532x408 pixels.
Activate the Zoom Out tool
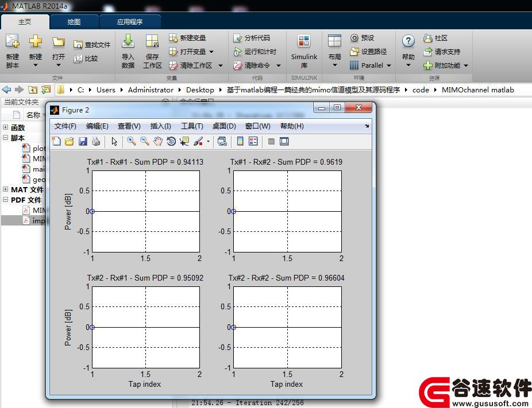(x=145, y=141)
